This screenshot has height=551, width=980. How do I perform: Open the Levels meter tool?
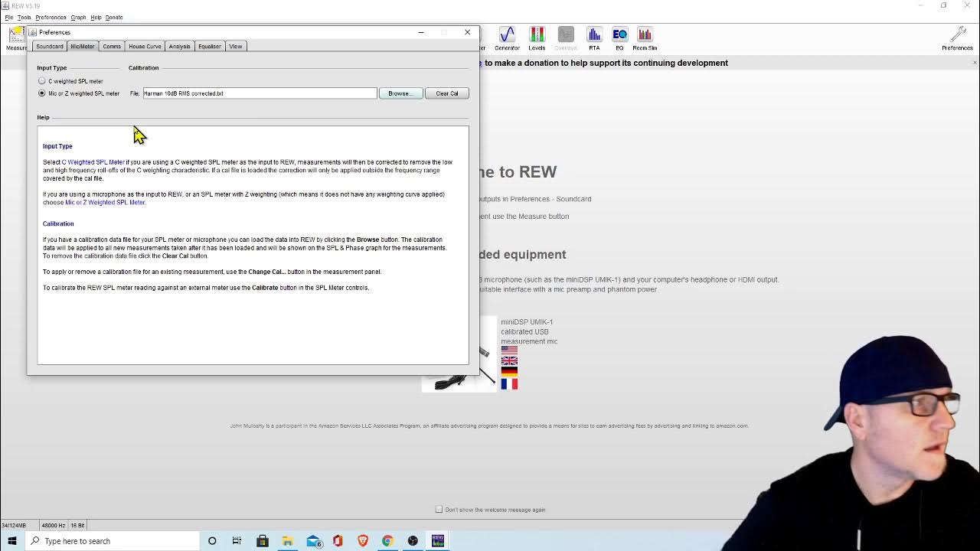coord(537,38)
